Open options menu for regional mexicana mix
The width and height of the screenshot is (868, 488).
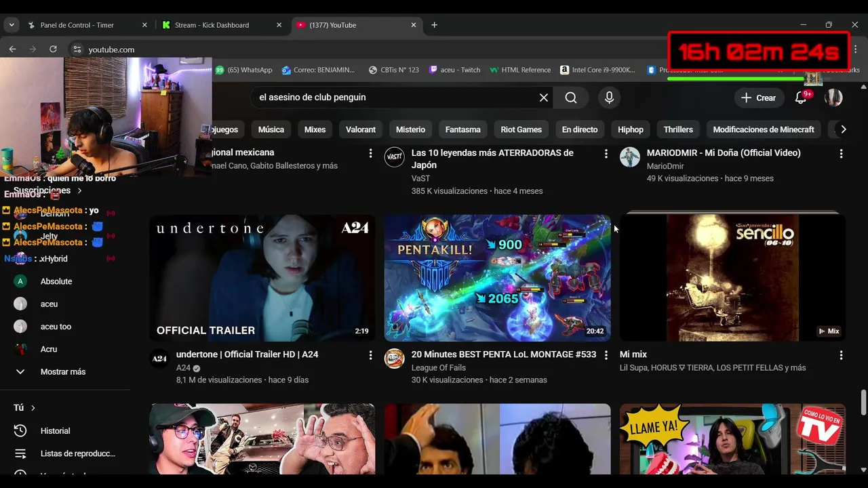[x=370, y=154]
